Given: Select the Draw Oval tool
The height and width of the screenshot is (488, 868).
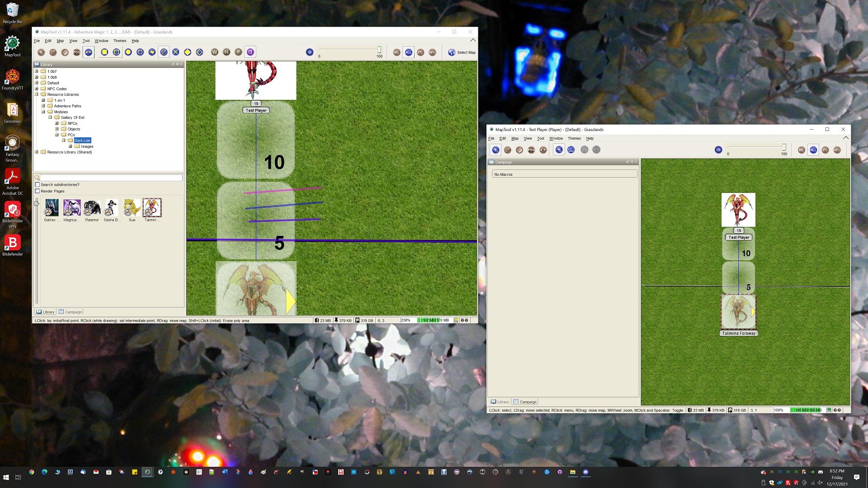Looking at the screenshot, I should tap(127, 52).
